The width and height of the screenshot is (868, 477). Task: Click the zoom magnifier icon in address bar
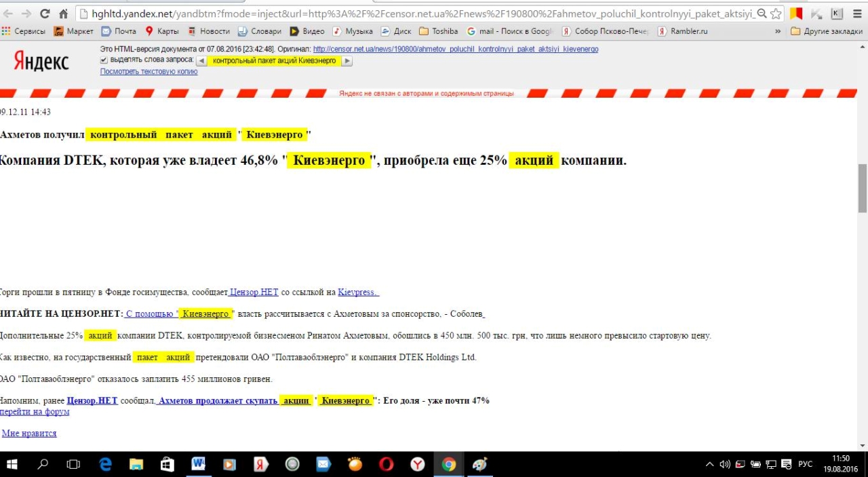[x=762, y=14]
